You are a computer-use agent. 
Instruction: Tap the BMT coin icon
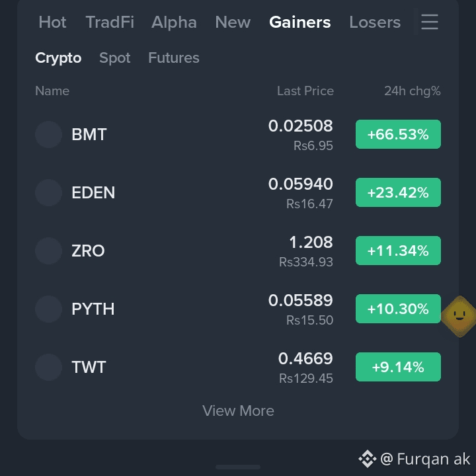(48, 134)
